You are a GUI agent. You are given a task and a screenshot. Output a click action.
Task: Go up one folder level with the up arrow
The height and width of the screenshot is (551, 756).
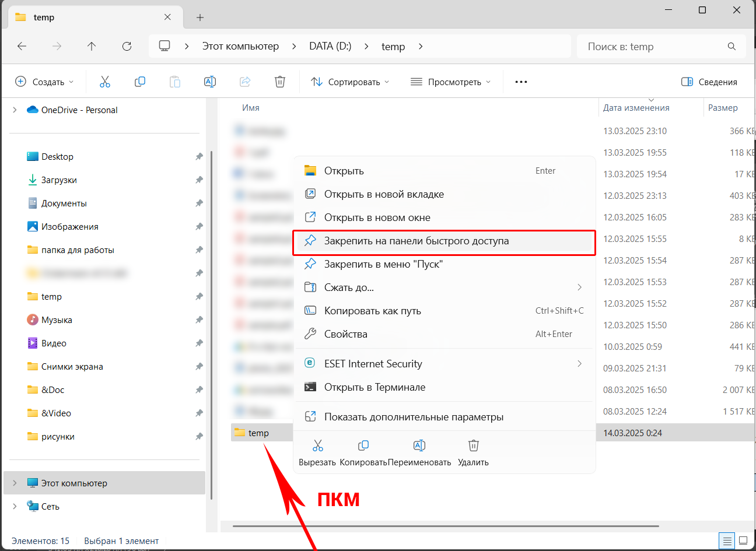pos(92,46)
